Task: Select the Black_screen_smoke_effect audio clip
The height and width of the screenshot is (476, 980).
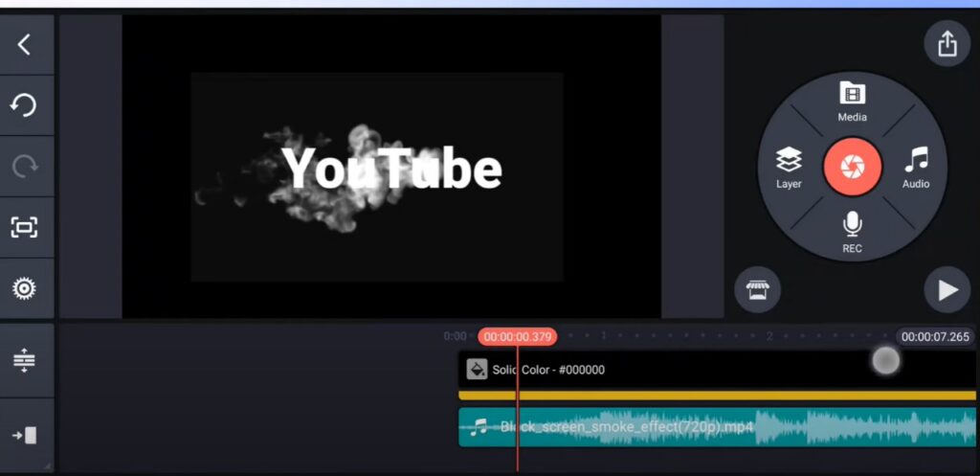Action: point(717,427)
